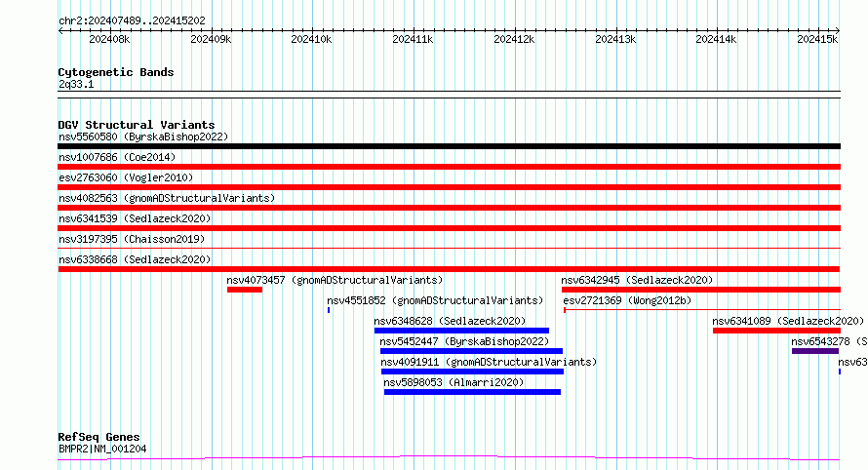Click short red bar under nsv4073457
This screenshot has height=470, width=868.
[245, 290]
